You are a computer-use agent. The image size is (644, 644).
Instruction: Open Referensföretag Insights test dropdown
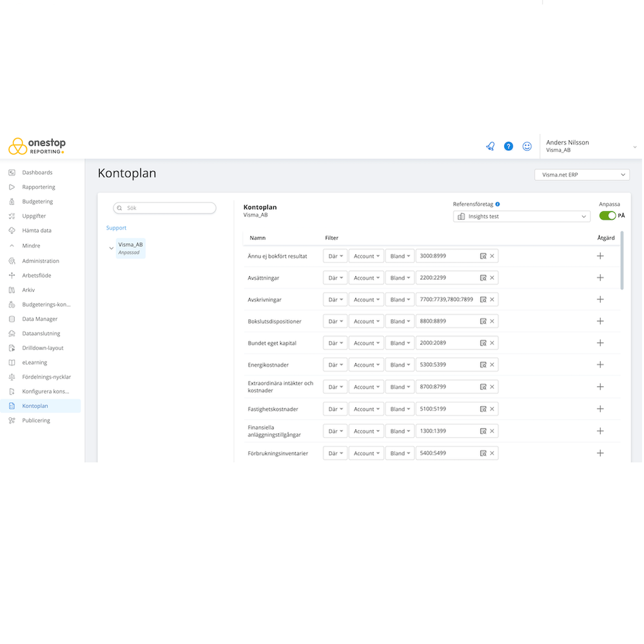click(x=522, y=217)
